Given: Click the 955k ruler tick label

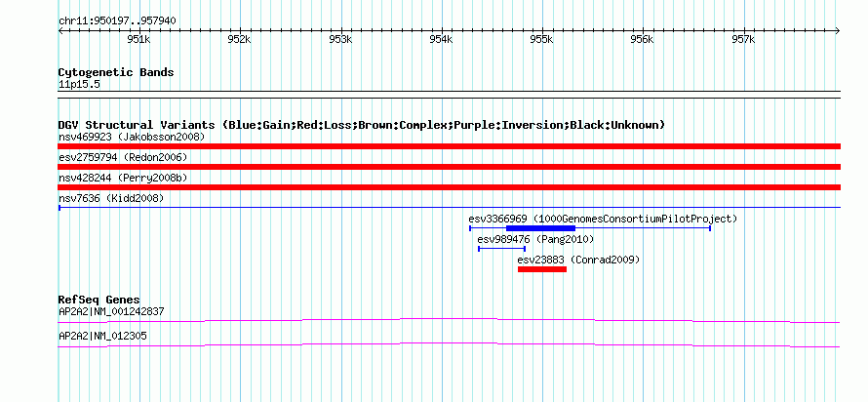Looking at the screenshot, I should pos(541,40).
